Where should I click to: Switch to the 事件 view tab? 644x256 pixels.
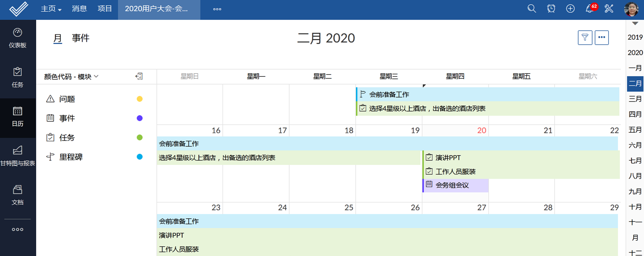[80, 38]
